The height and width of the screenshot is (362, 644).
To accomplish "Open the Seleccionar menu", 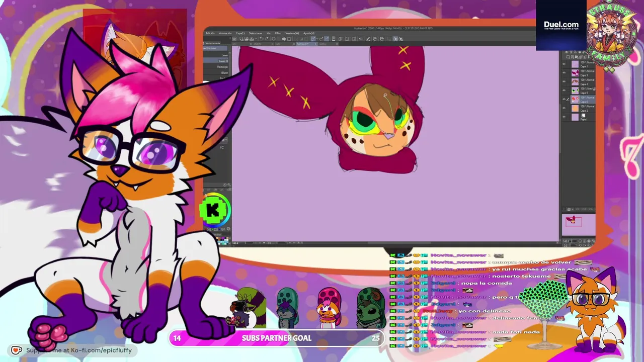I will pyautogui.click(x=256, y=33).
